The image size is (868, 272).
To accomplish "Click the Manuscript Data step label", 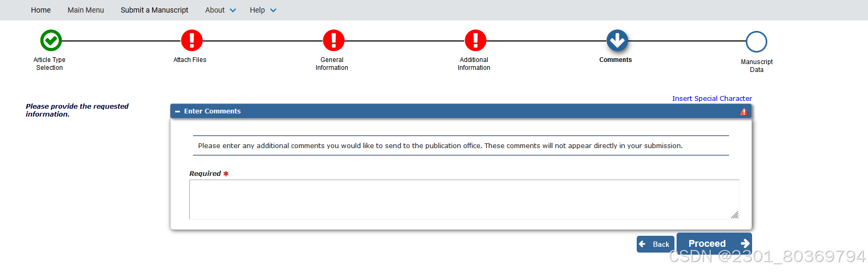I will pyautogui.click(x=757, y=66).
